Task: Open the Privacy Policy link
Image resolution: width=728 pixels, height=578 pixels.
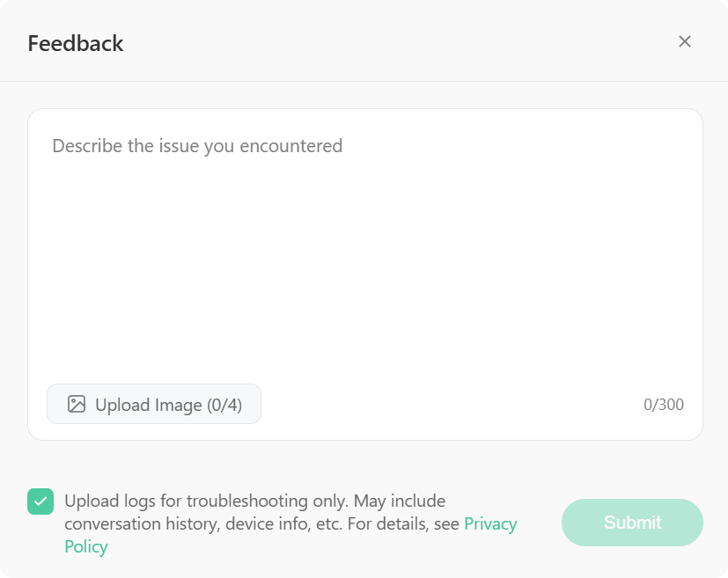Action: (x=290, y=535)
